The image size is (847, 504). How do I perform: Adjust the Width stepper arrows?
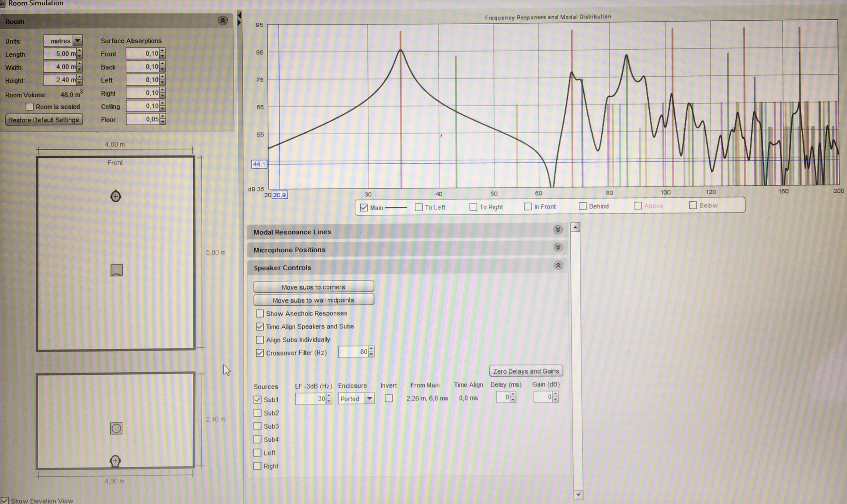coord(79,67)
